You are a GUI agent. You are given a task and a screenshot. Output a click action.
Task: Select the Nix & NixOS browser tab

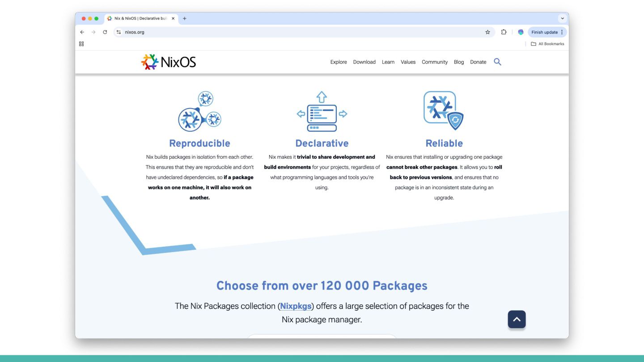141,19
